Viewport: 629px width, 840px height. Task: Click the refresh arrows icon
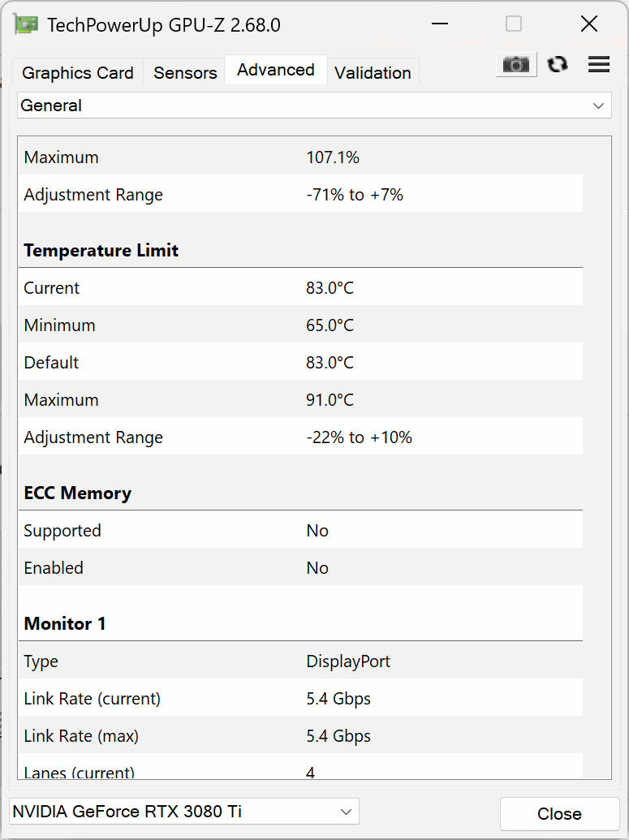point(558,65)
